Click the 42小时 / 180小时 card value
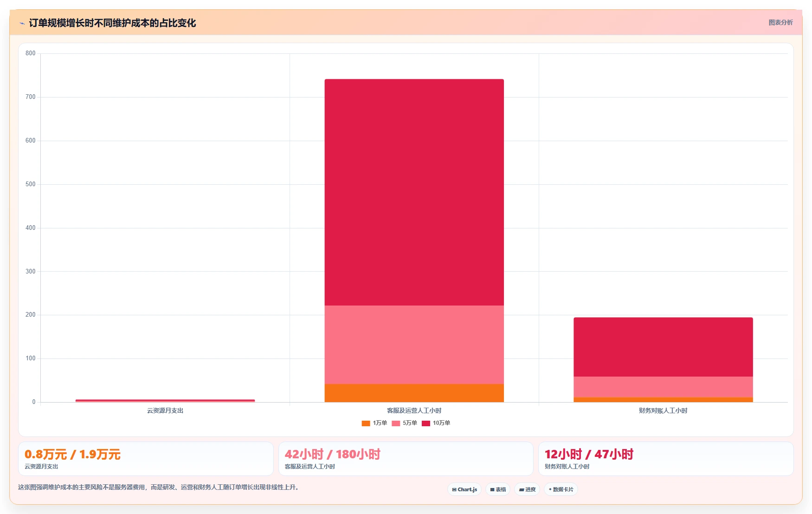Image resolution: width=812 pixels, height=514 pixels. (x=332, y=454)
